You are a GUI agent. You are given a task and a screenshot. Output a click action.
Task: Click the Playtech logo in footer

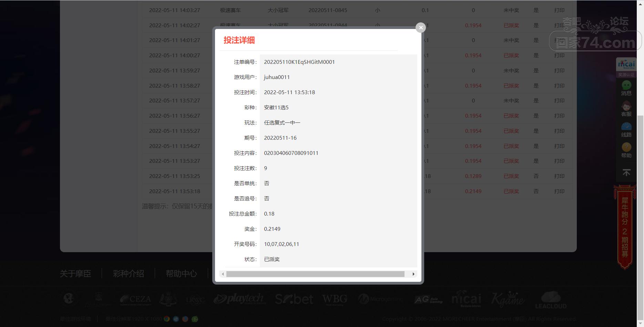[x=238, y=299]
